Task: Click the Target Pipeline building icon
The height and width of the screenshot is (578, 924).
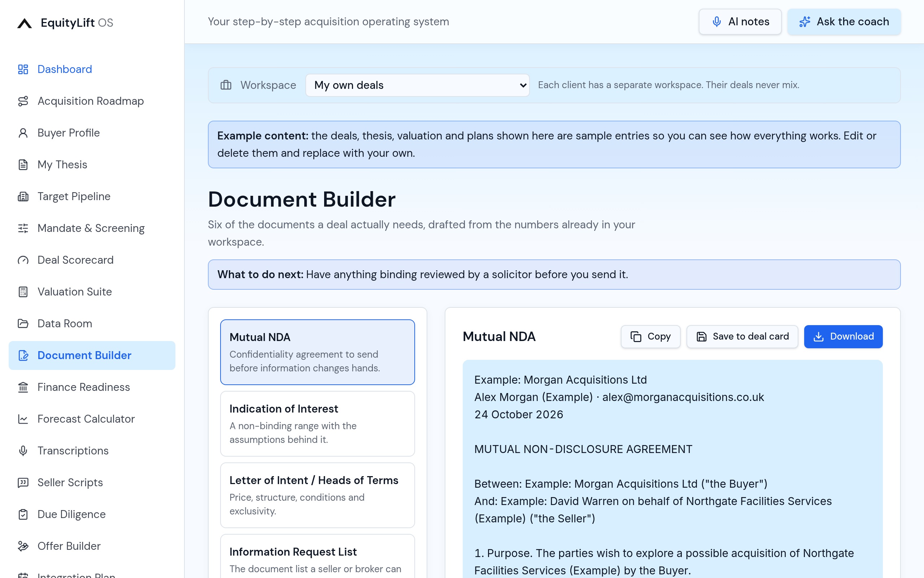Action: (23, 196)
